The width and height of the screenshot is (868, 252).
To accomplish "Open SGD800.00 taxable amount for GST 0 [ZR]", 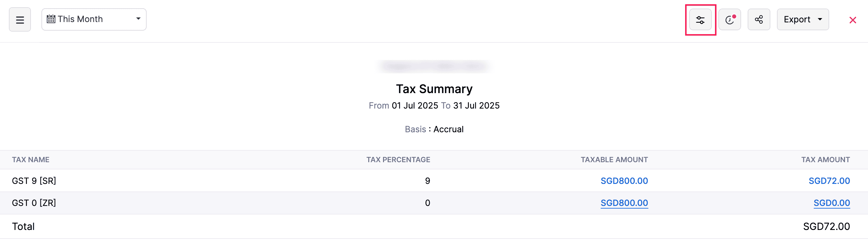I will (x=624, y=203).
